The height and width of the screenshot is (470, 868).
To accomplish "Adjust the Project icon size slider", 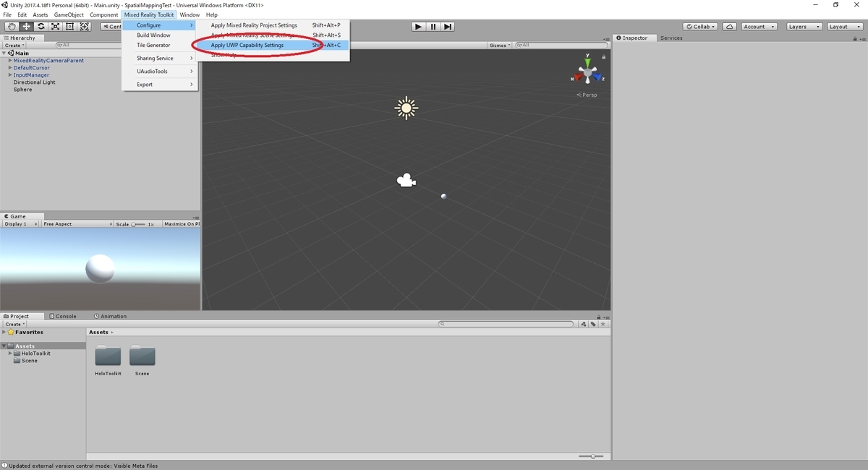I will [592, 456].
